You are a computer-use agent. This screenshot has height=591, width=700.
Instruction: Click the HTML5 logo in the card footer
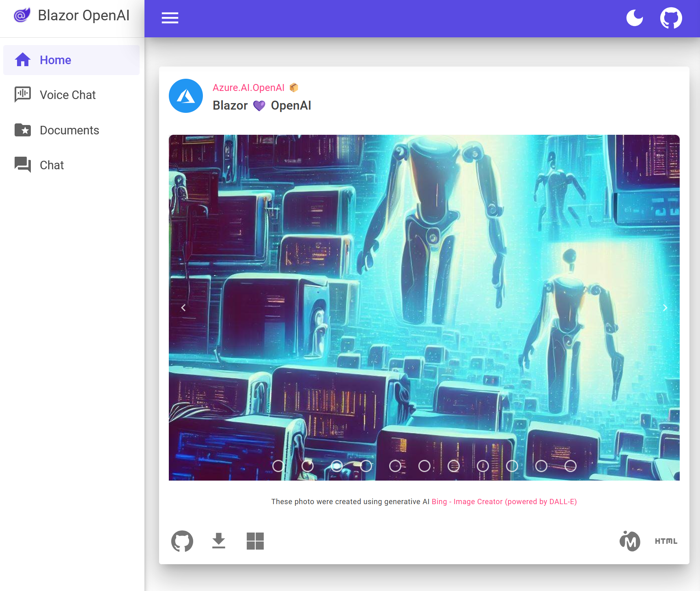(666, 541)
